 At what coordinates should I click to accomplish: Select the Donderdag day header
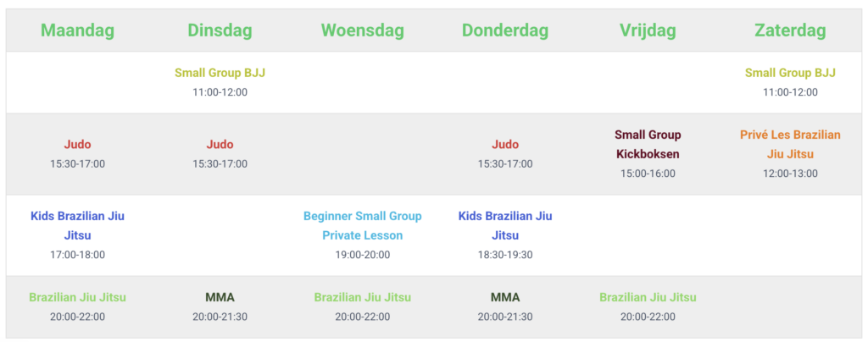click(505, 31)
